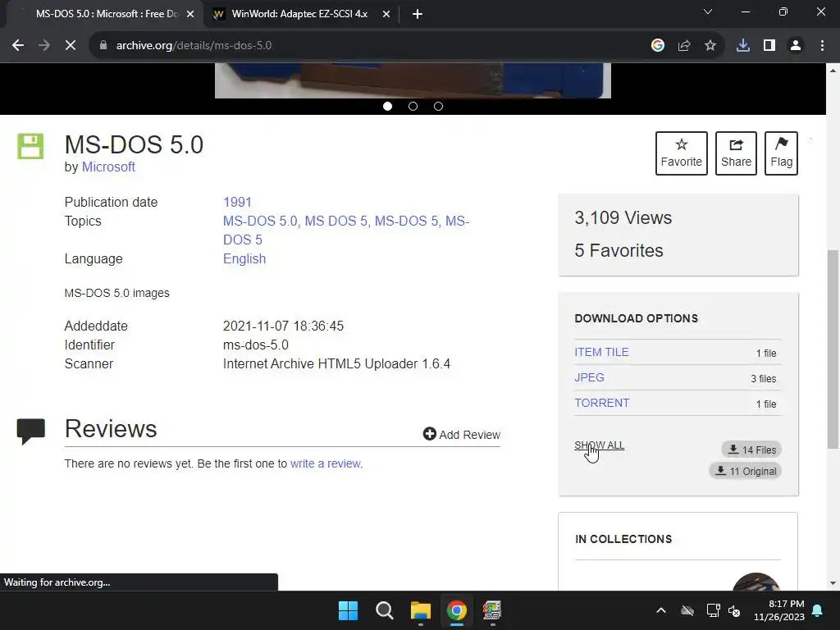Image resolution: width=840 pixels, height=630 pixels.
Task: Download the TORRENT file
Action: pos(602,403)
